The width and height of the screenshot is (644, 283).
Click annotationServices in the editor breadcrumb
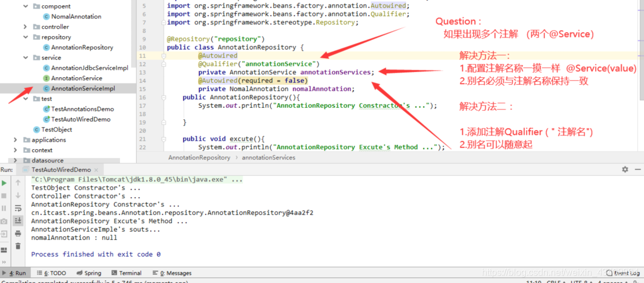pyautogui.click(x=269, y=157)
